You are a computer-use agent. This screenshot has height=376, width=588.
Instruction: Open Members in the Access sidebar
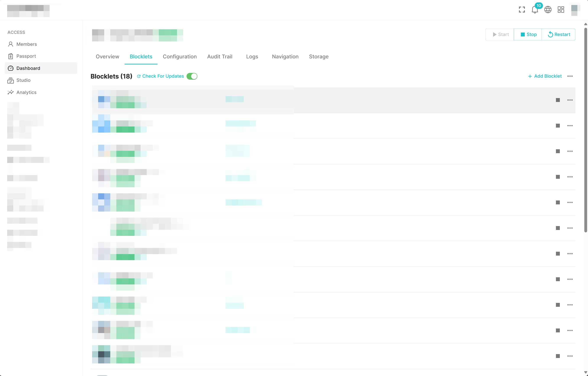coord(26,44)
